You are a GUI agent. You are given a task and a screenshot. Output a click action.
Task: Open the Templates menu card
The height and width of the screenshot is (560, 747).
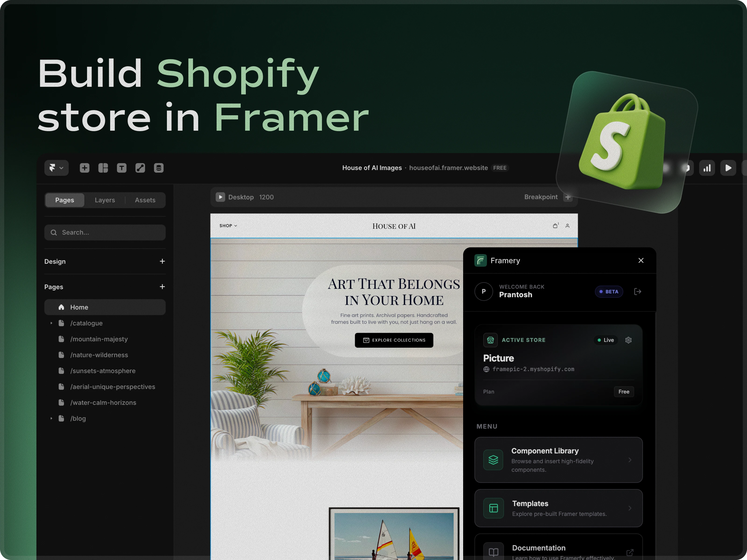click(558, 508)
